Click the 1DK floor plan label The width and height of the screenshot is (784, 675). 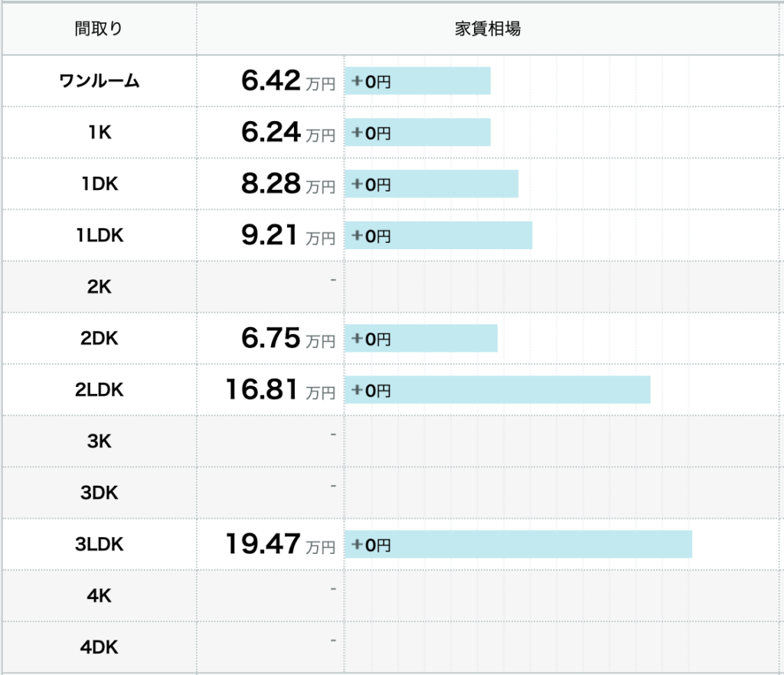[99, 184]
